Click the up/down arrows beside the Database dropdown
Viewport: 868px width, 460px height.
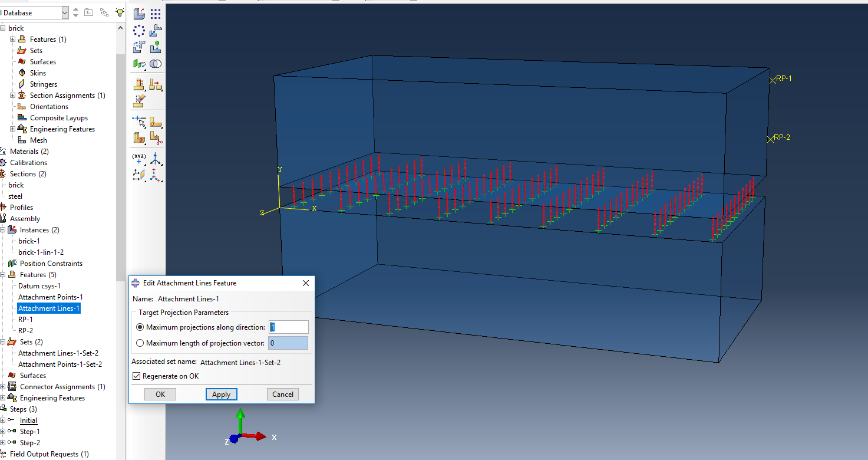point(75,12)
